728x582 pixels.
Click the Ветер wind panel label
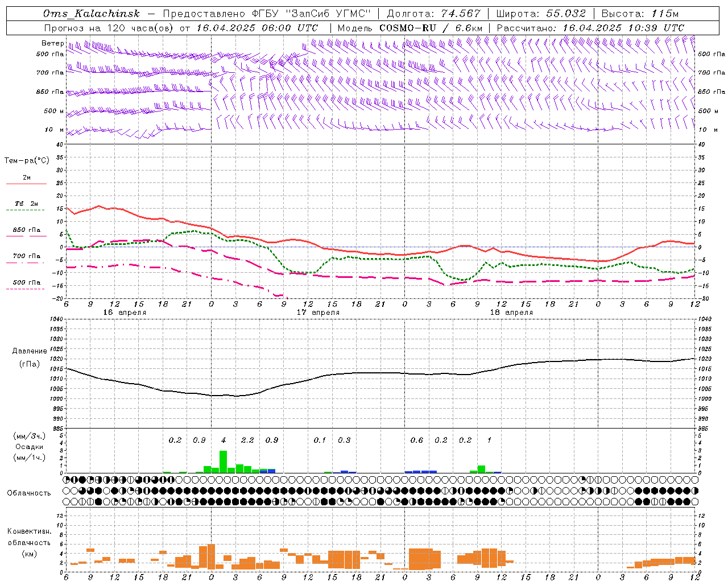click(52, 43)
